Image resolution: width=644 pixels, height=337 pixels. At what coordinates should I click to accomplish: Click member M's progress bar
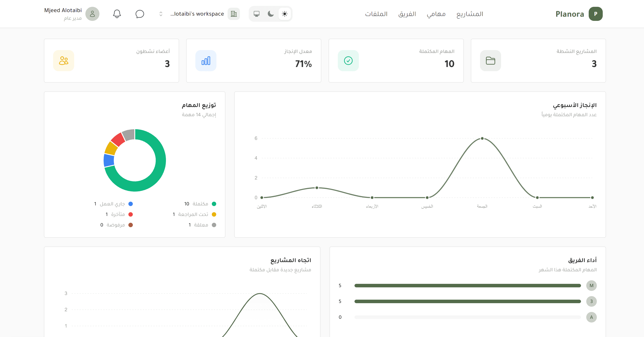[x=468, y=286]
